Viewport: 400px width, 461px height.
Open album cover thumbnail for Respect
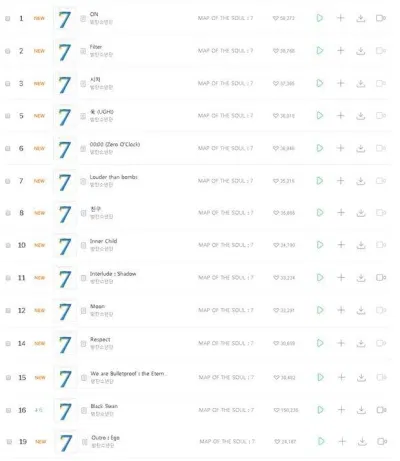[65, 344]
